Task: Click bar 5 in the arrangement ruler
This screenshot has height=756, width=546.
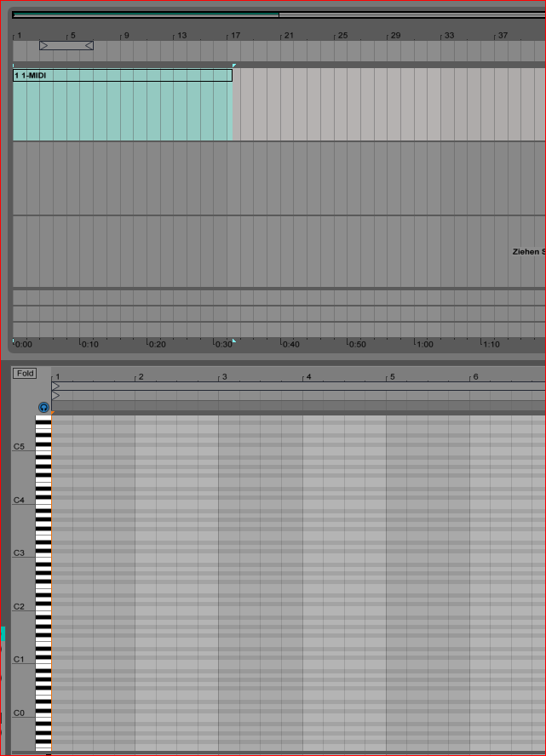Action: click(x=73, y=35)
